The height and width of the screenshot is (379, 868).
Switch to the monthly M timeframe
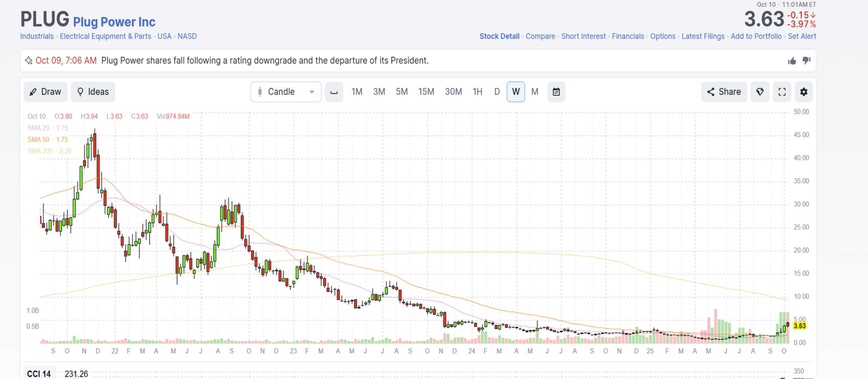click(x=535, y=92)
